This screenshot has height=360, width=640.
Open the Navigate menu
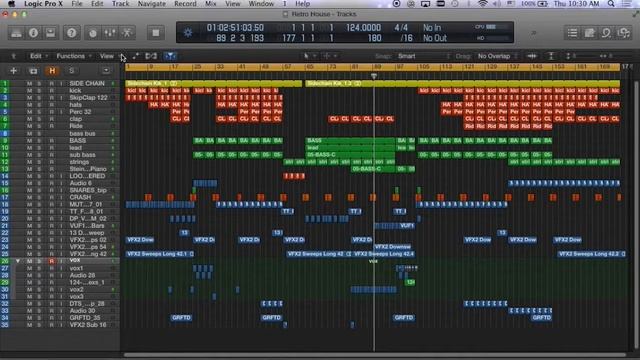pyautogui.click(x=151, y=4)
